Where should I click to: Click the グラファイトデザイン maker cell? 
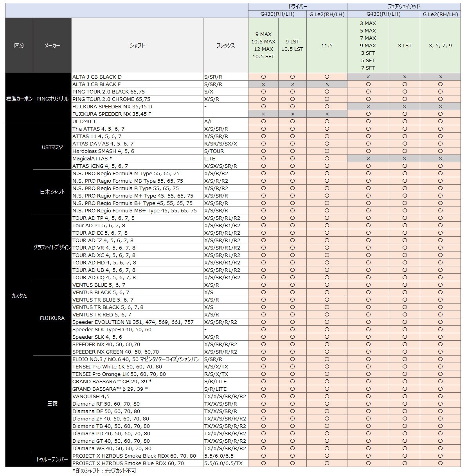[52, 248]
